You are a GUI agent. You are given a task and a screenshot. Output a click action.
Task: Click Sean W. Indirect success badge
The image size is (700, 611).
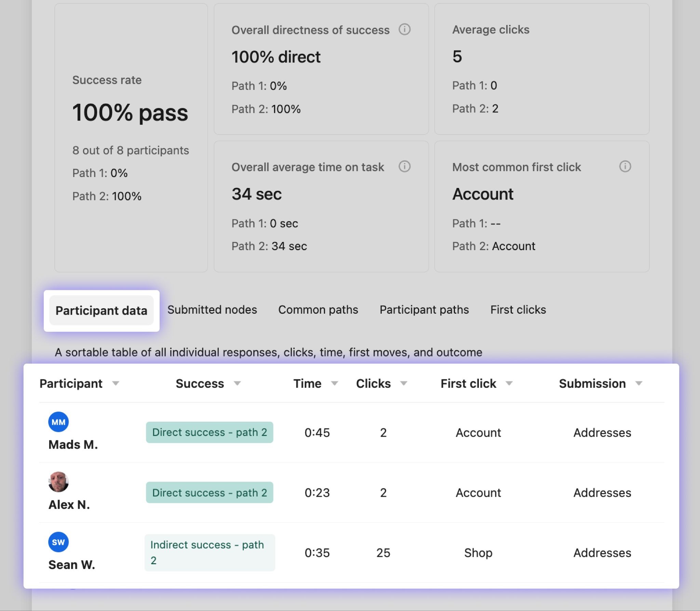coord(210,552)
